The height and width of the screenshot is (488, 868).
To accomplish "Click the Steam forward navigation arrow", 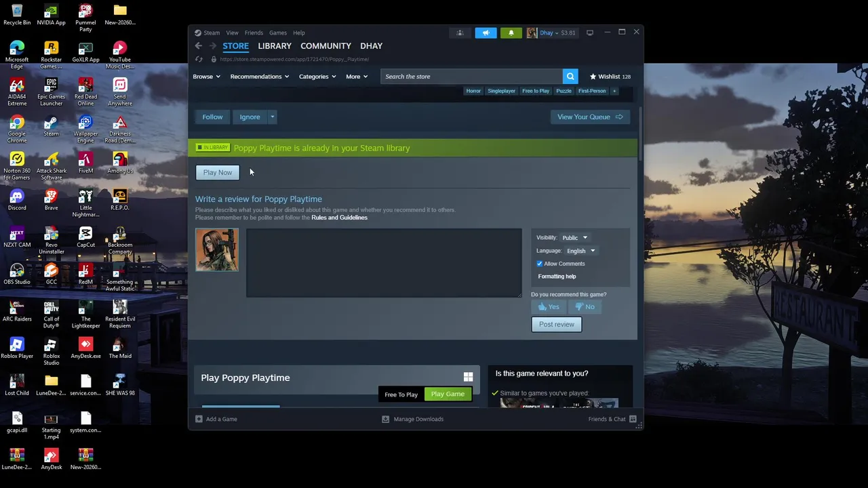I will pyautogui.click(x=212, y=46).
